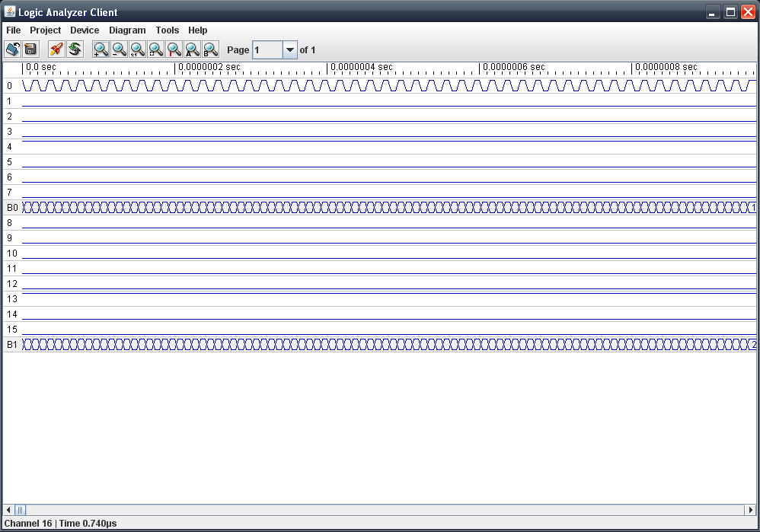Click the 0.0000008 sec ruler mark
Screen dimensions: 760x532
[x=666, y=67]
